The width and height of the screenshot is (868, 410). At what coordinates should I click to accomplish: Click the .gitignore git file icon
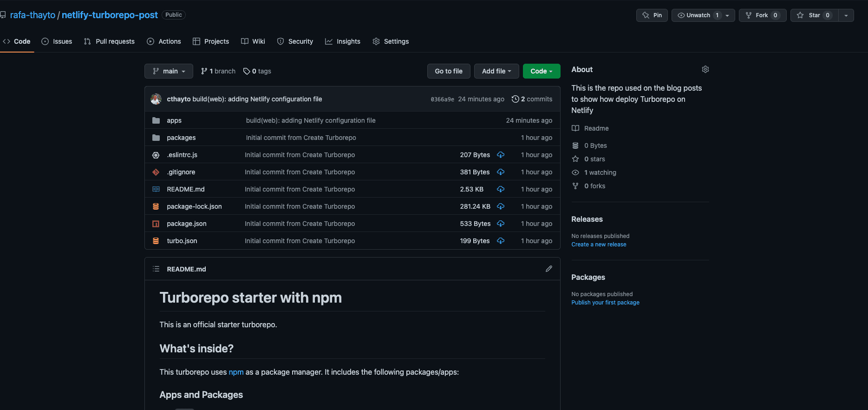pyautogui.click(x=156, y=172)
